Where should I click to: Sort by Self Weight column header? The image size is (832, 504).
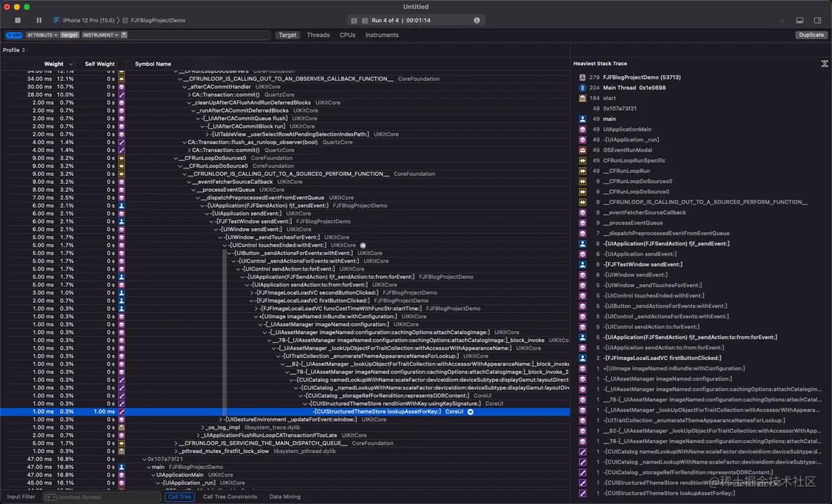point(99,64)
